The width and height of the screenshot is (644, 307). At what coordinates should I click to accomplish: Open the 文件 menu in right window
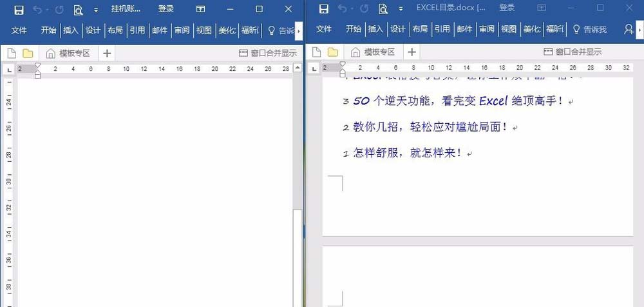point(324,29)
